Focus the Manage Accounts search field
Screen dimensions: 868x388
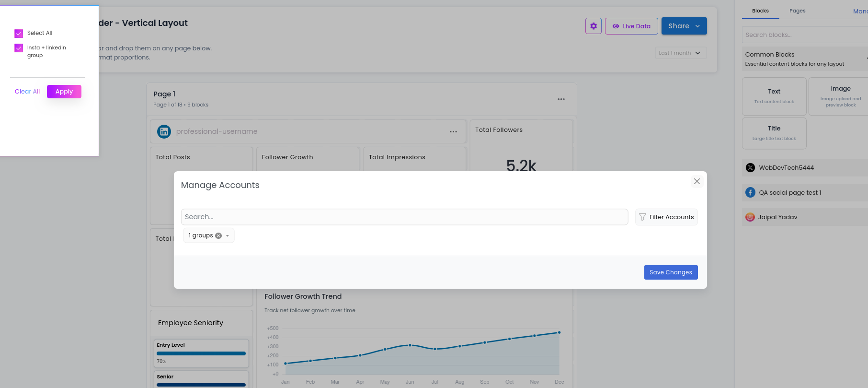[404, 217]
